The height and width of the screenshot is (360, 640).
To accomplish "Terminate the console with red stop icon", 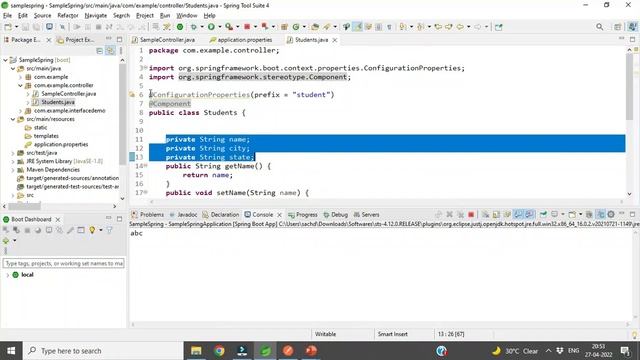I will (x=471, y=215).
